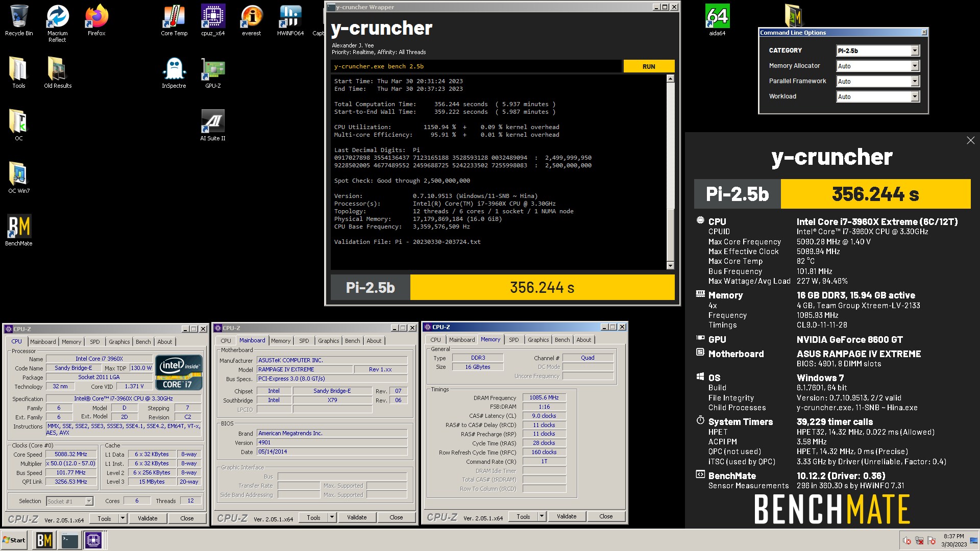Launch the GPU-Z desktop shortcut
The image size is (980, 551).
(213, 72)
